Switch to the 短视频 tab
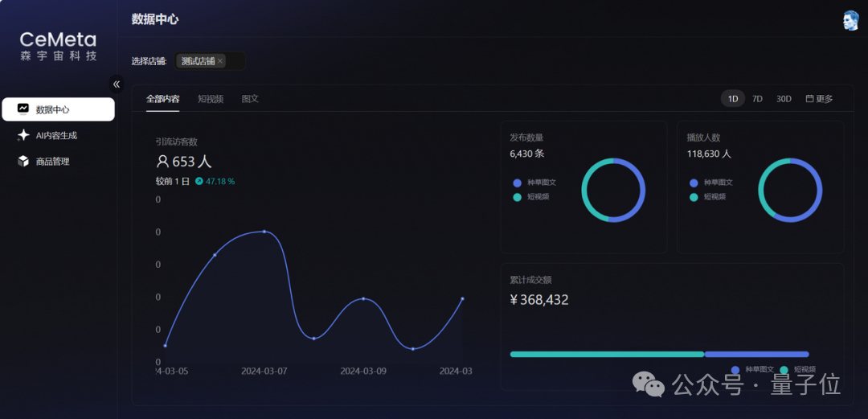This screenshot has width=868, height=419. click(211, 99)
